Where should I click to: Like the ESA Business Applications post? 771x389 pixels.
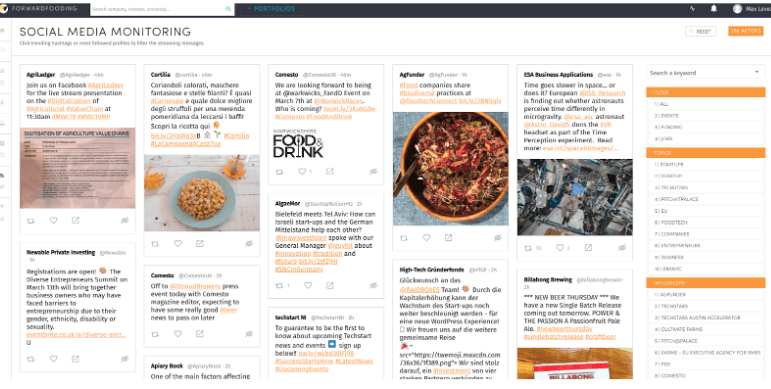click(x=560, y=248)
